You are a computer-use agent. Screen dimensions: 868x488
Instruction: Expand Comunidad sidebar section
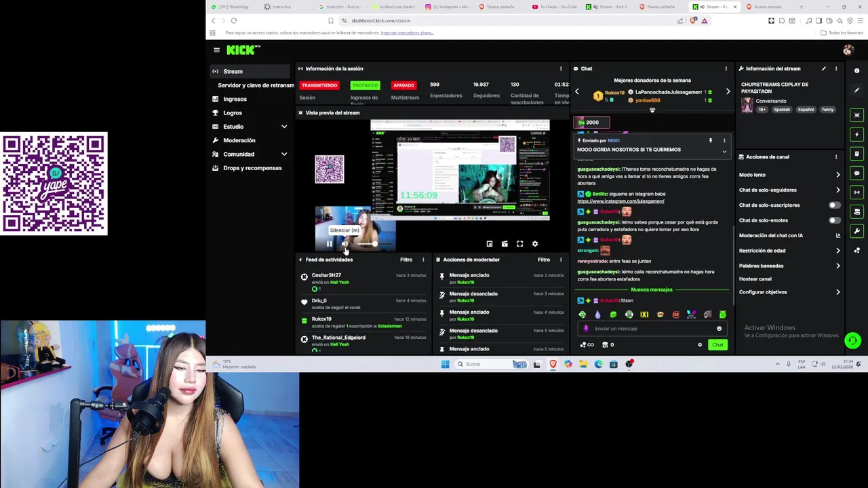click(284, 155)
